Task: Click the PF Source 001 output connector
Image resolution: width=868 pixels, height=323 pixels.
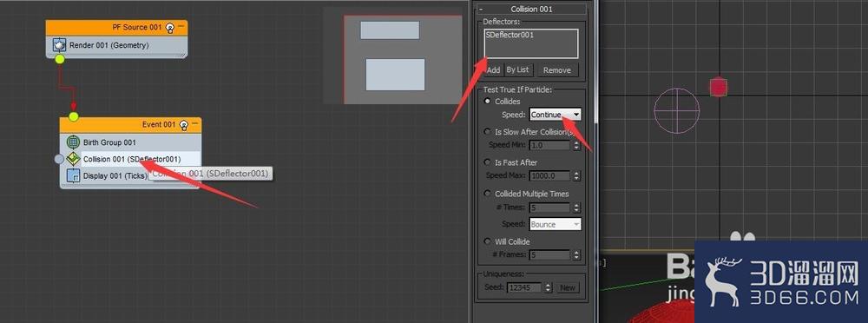Action: tap(60, 59)
